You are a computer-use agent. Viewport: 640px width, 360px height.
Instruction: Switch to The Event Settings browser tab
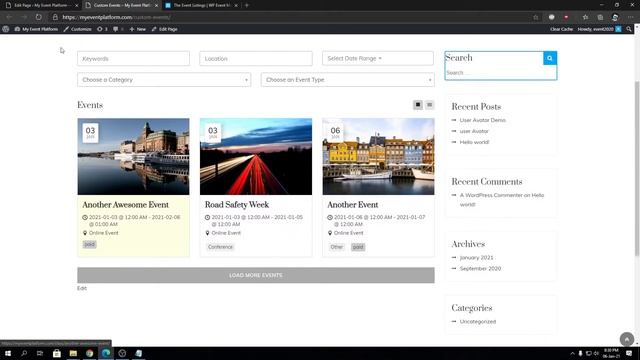pos(202,5)
